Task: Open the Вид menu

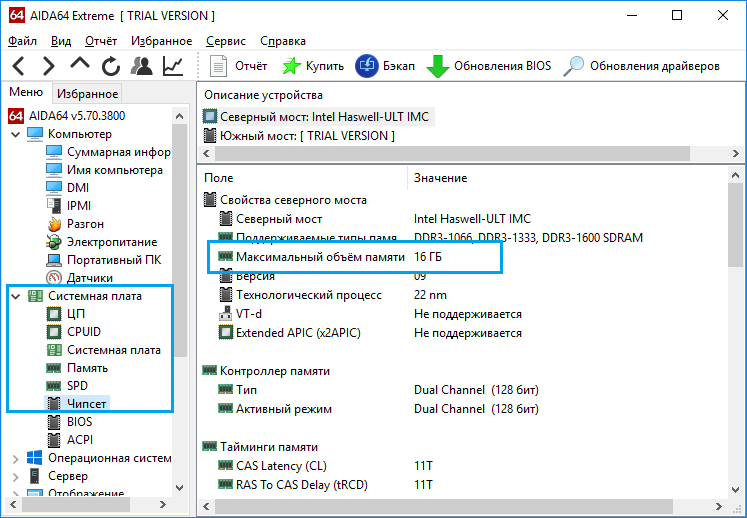Action: 61,41
